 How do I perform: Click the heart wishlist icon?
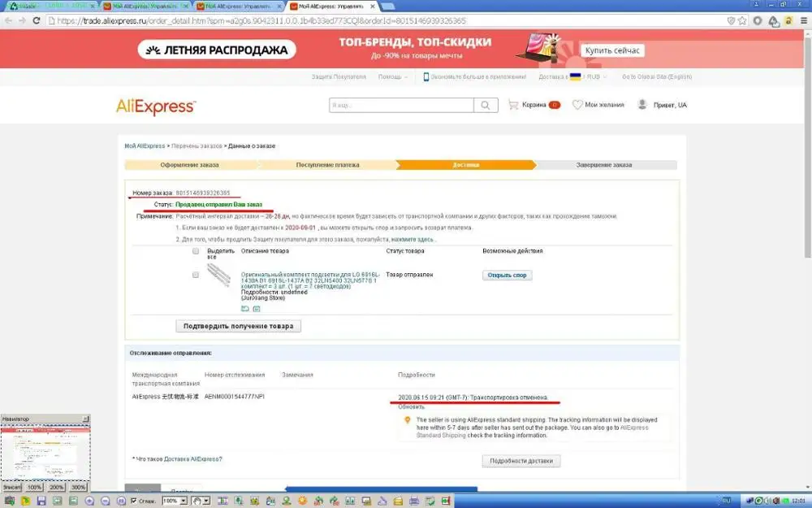pos(577,105)
